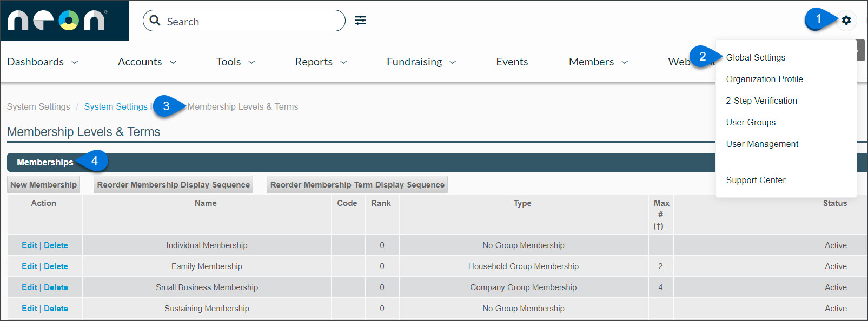The image size is (868, 321).
Task: Click the Type column header
Action: tap(522, 203)
